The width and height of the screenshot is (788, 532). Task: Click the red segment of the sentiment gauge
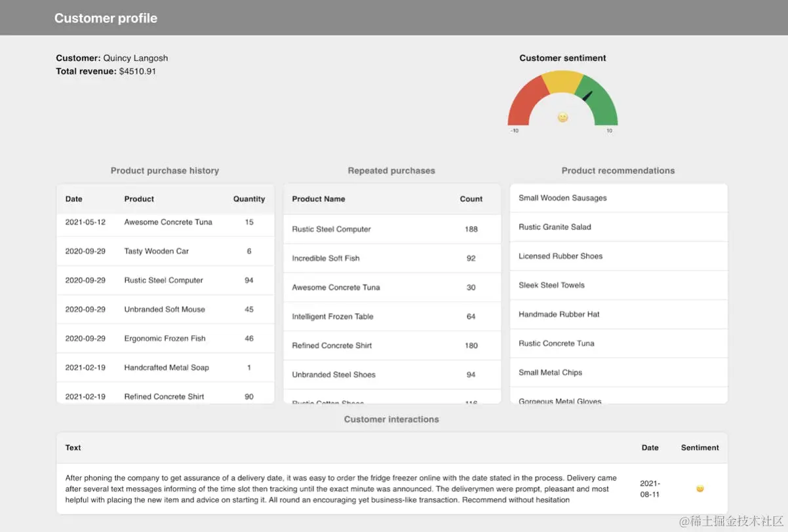click(521, 105)
